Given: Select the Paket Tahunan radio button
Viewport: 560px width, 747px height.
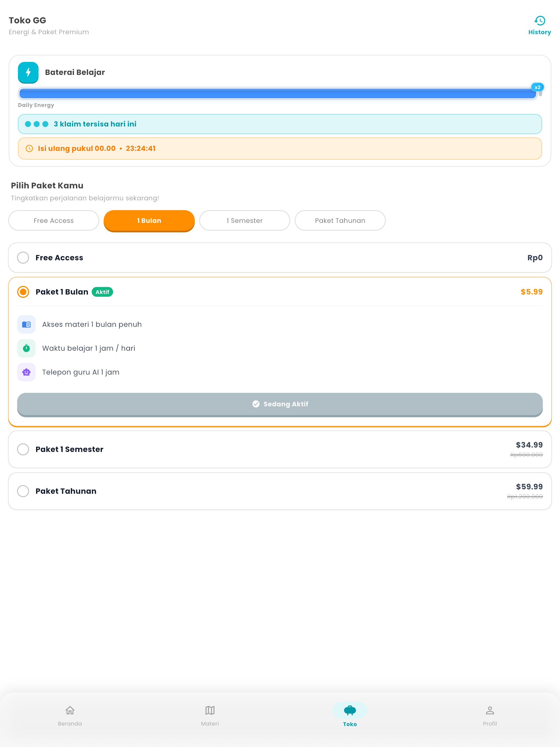Looking at the screenshot, I should 23,491.
